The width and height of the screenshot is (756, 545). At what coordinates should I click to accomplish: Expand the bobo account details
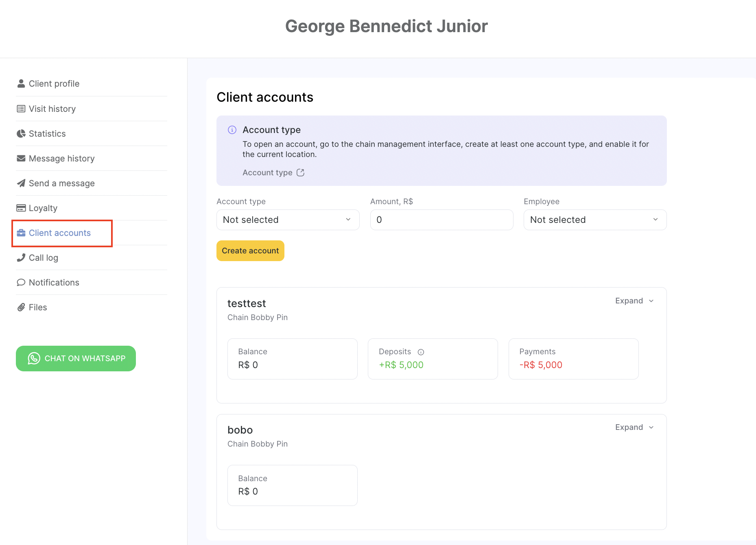pyautogui.click(x=634, y=427)
